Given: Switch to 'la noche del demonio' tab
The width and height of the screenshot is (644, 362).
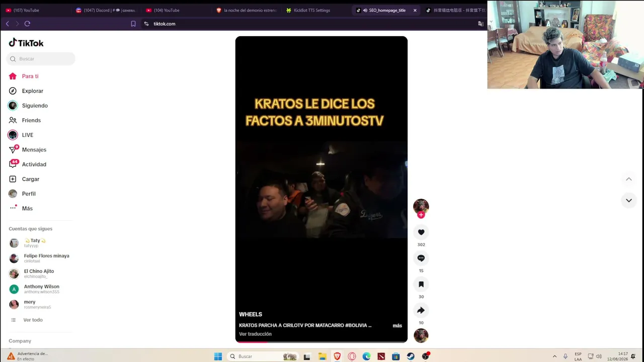Looking at the screenshot, I should tap(247, 10).
